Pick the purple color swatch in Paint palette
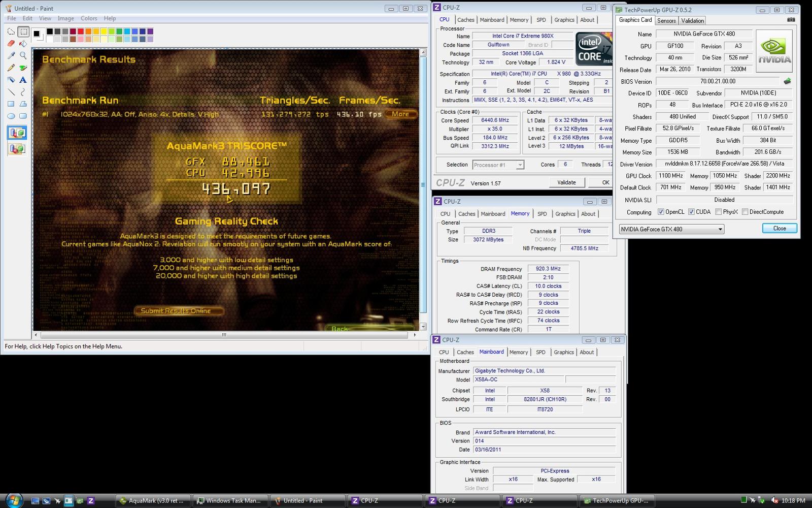 point(150,31)
